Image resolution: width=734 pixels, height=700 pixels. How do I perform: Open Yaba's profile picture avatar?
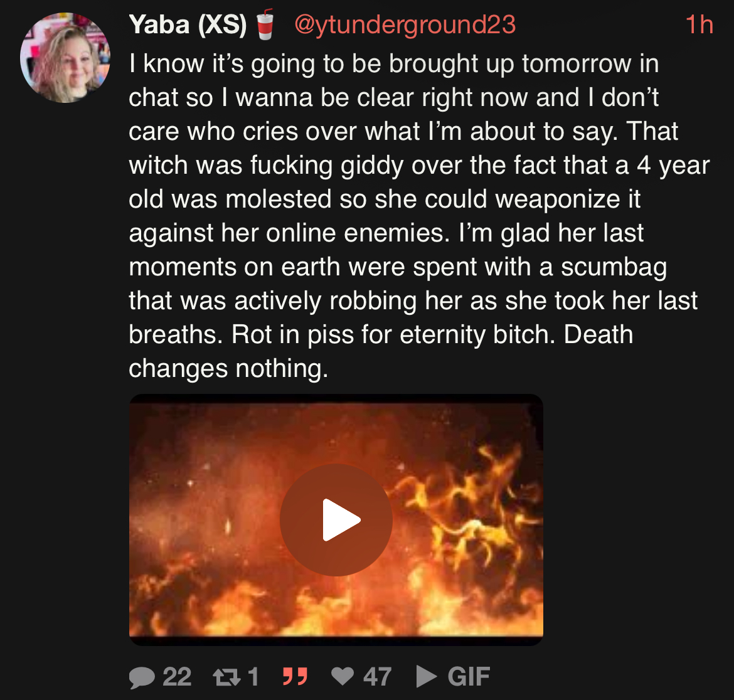[65, 58]
